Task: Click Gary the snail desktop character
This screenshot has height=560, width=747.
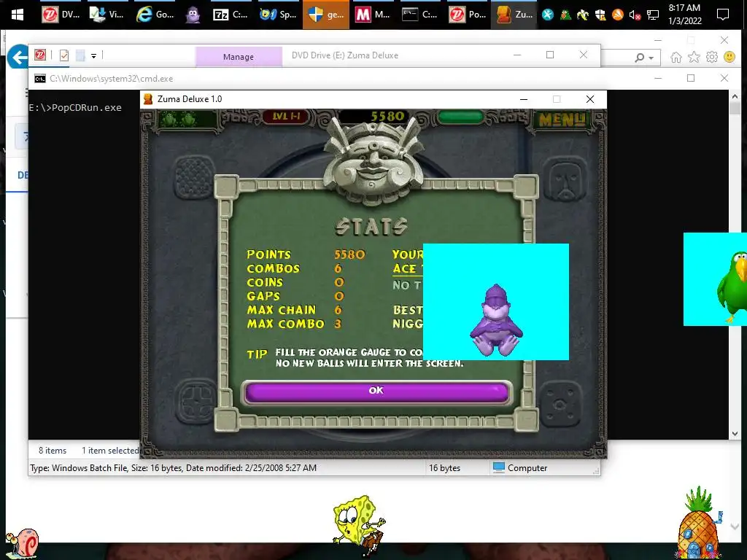Action: [23, 543]
